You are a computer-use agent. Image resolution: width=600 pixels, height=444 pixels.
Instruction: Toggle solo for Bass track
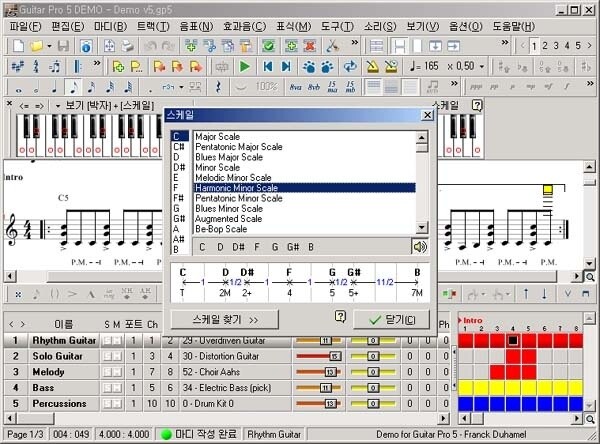coord(108,388)
